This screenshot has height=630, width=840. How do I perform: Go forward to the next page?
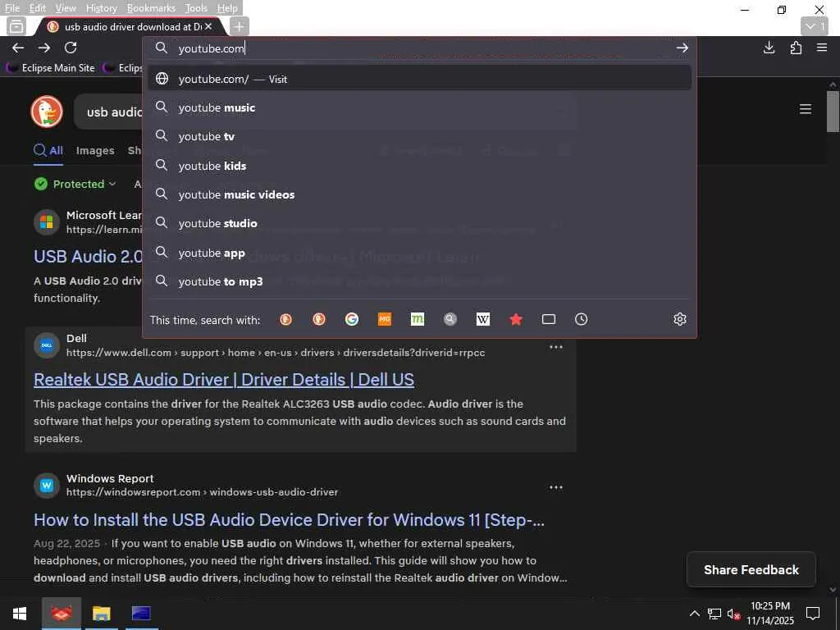tap(44, 48)
